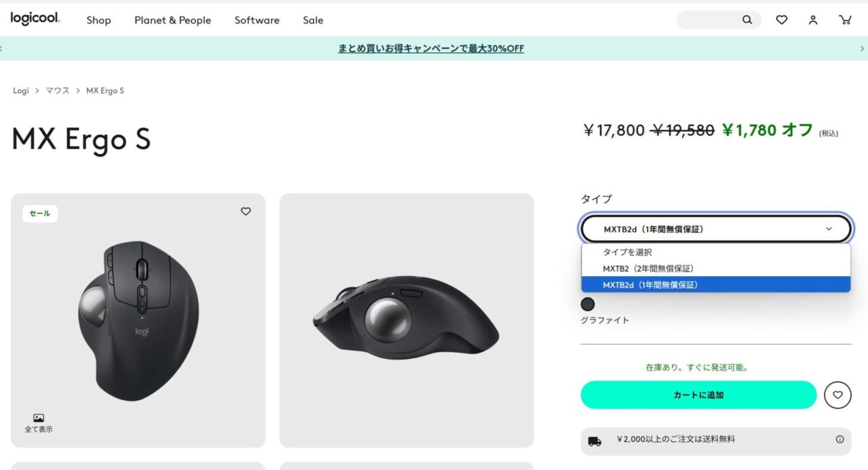Expand the タイプ dropdown selector

pyautogui.click(x=716, y=229)
